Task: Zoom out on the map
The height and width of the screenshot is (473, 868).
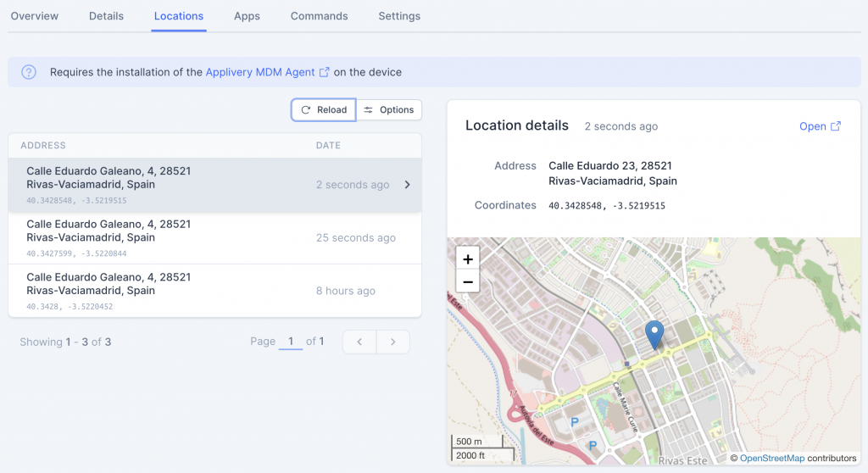Action: pos(468,281)
